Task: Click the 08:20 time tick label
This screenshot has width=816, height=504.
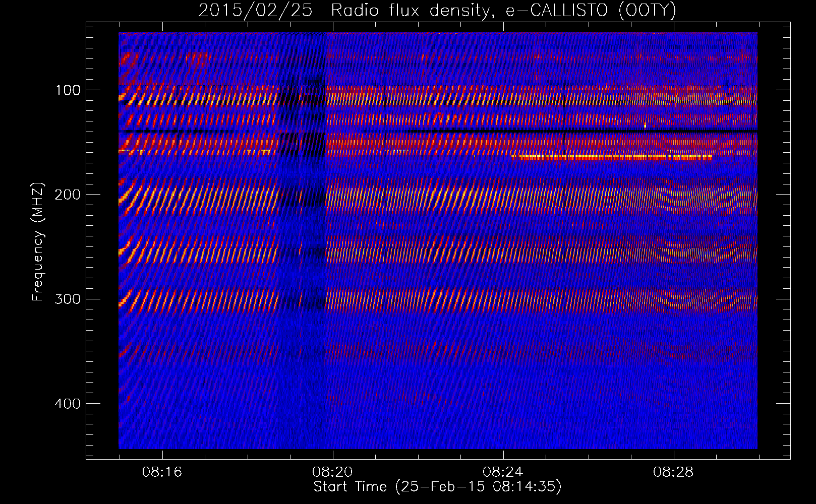Action: pos(332,472)
